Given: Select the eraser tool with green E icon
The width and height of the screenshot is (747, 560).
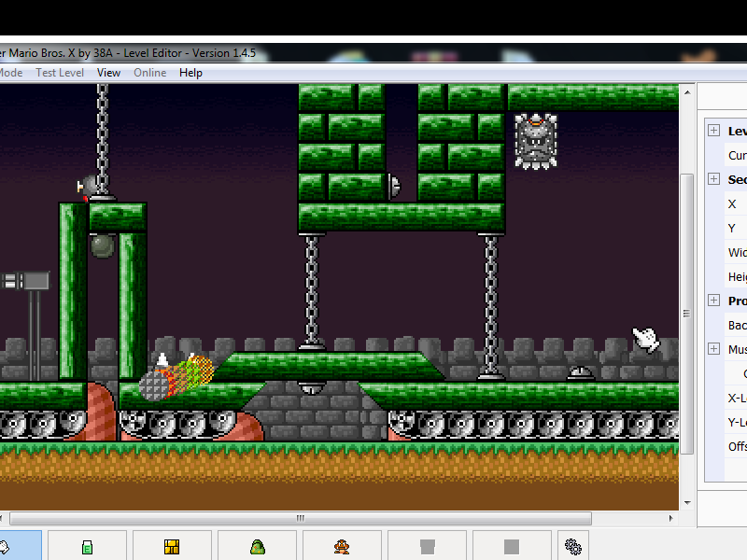Looking at the screenshot, I should pyautogui.click(x=87, y=546).
